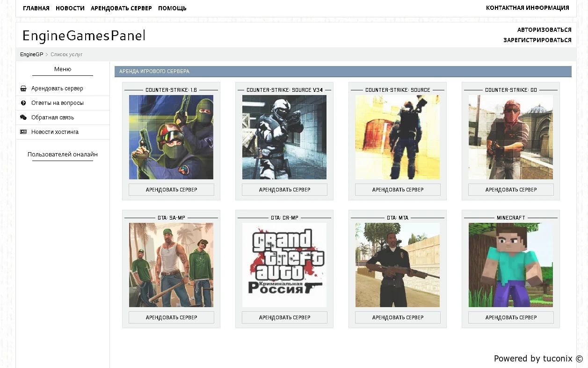Image resolution: width=588 pixels, height=368 pixels.
Task: Click Арендовать сервер under Minecraft
Action: pos(511,317)
